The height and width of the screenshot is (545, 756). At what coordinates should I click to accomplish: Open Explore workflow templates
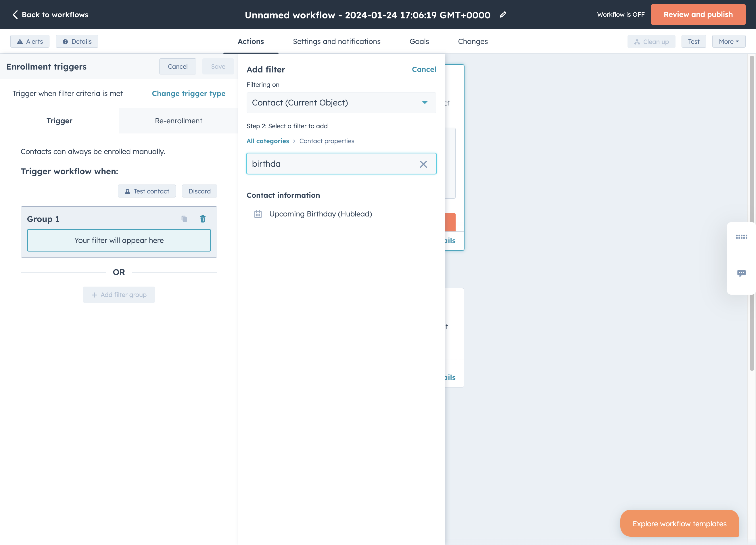[679, 524]
